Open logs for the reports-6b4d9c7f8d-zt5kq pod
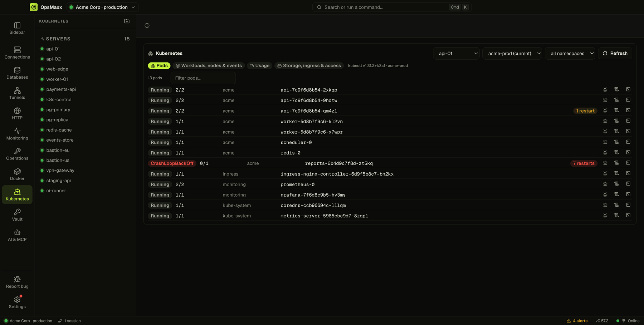644x325 pixels. coord(616,163)
